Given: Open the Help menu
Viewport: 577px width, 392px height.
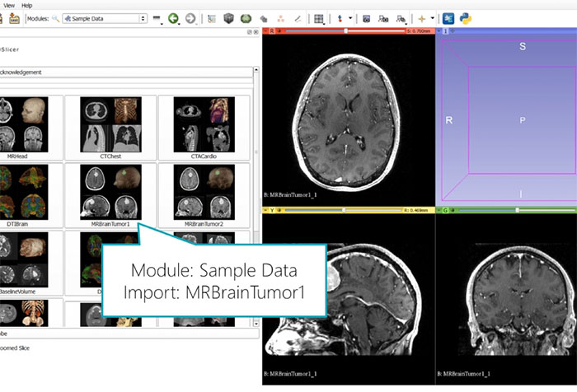Looking at the screenshot, I should [27, 4].
